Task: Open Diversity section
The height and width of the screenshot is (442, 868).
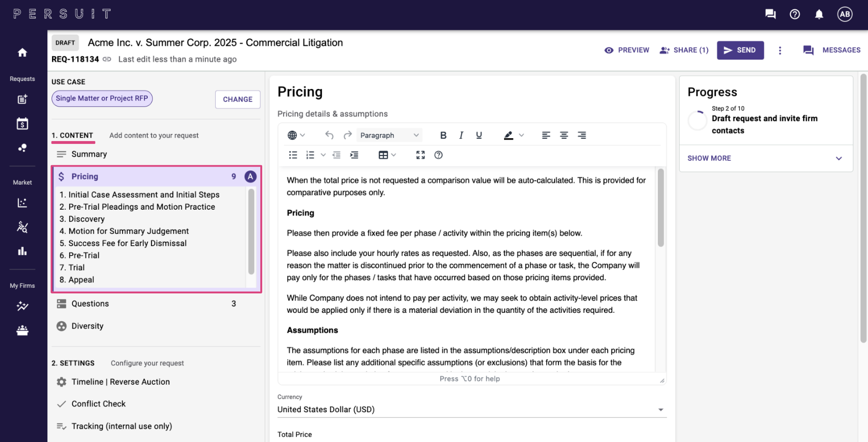Action: (87, 326)
